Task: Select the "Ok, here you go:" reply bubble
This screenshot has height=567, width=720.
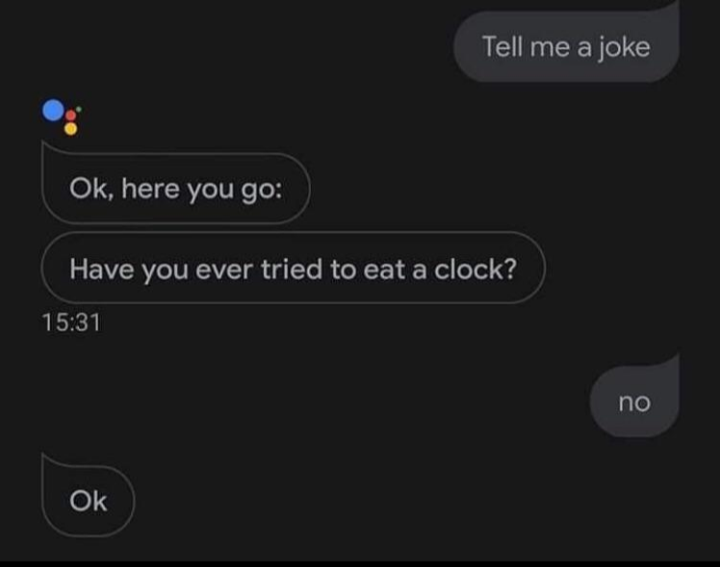Action: click(x=176, y=188)
